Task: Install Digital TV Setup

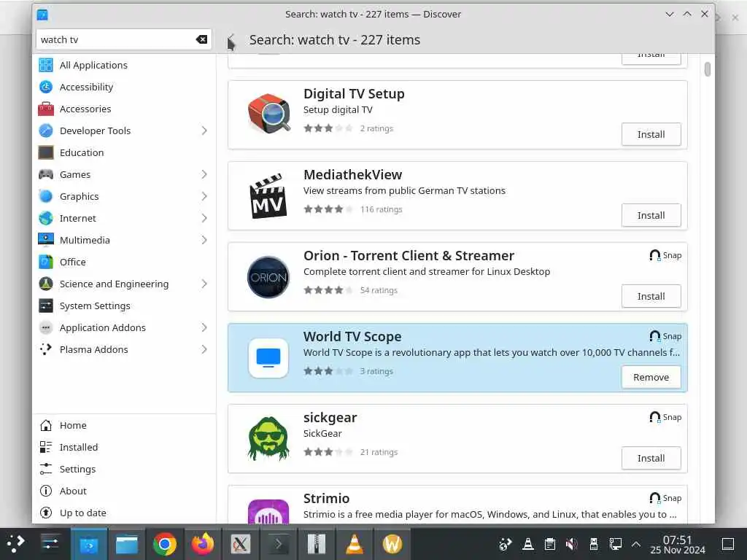Action: point(651,134)
